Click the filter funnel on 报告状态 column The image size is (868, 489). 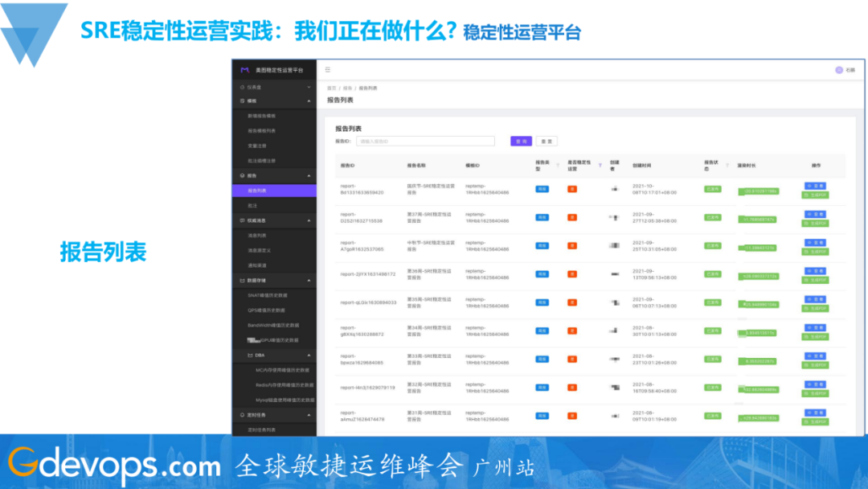pos(727,165)
